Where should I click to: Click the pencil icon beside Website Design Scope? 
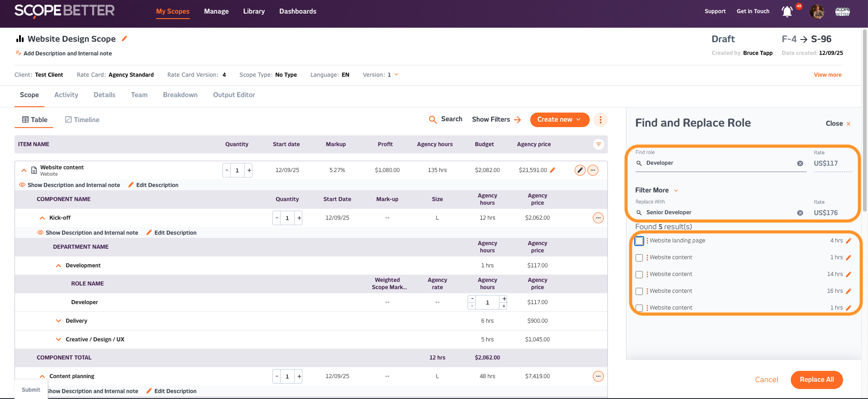point(124,39)
